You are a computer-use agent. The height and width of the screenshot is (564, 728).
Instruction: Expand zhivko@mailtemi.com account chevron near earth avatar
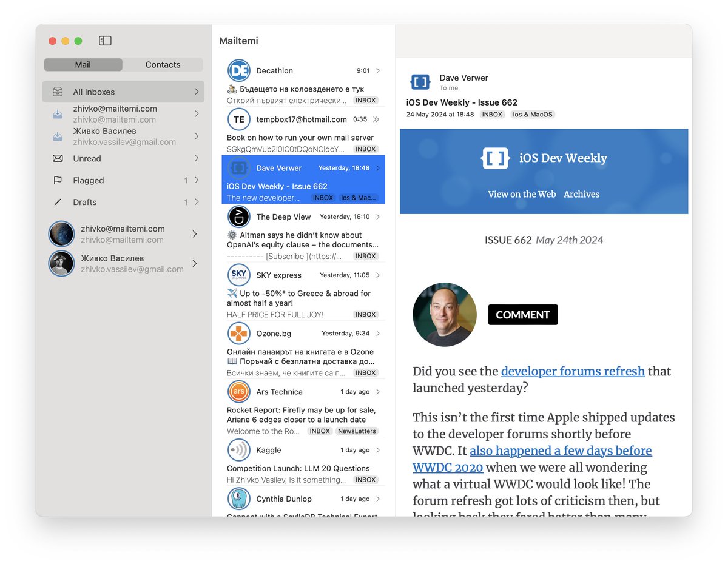tap(195, 233)
